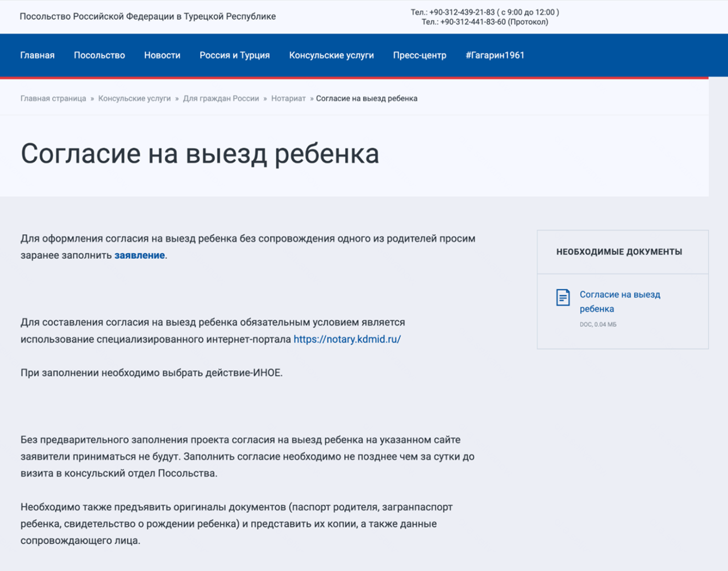This screenshot has width=728, height=571.
Task: Open the Посольство menu item
Action: pyautogui.click(x=99, y=55)
